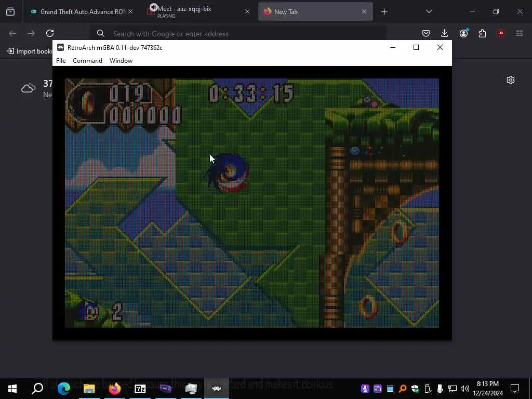Viewport: 532px width, 399px height.
Task: Click the purple microphone tray icon
Action: tap(365, 389)
